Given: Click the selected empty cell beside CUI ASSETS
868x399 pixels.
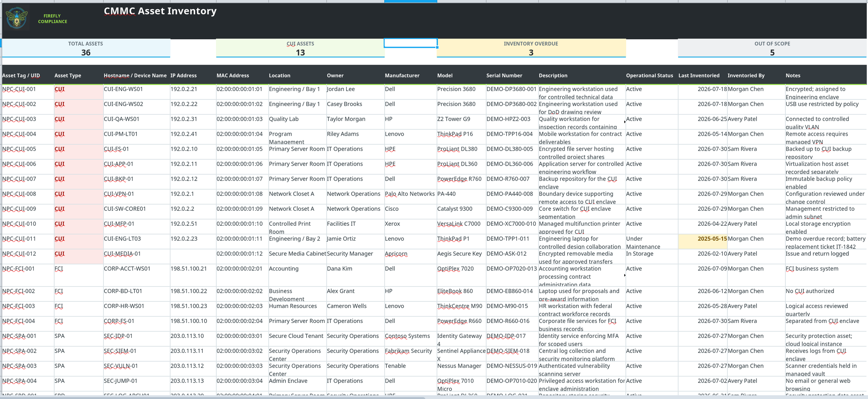Looking at the screenshot, I should point(410,43).
